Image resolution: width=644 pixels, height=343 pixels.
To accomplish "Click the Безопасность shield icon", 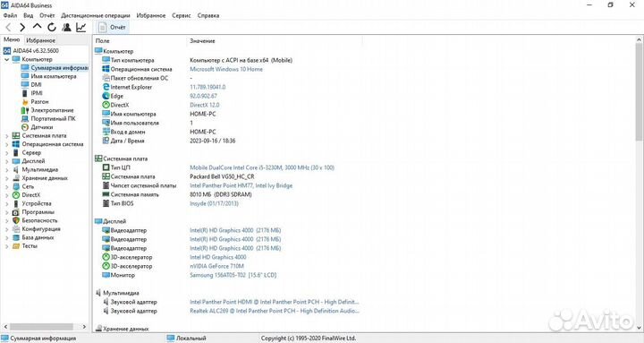I will click(16, 220).
